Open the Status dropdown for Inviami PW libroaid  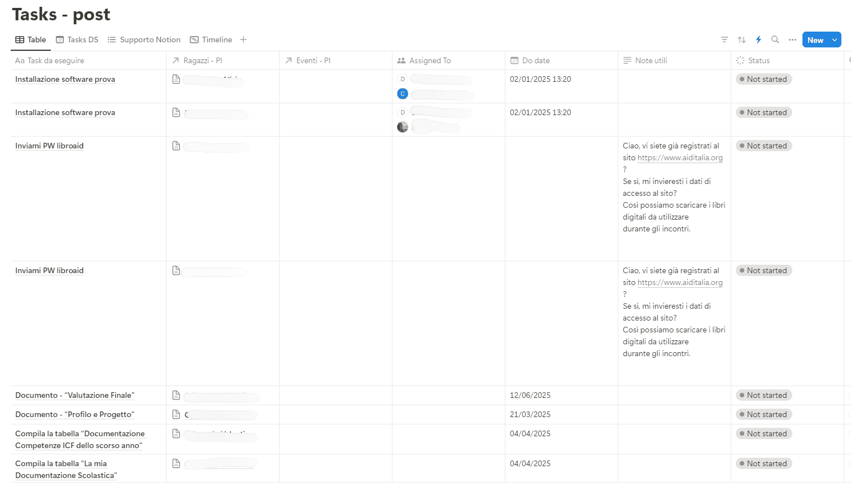pyautogui.click(x=763, y=146)
